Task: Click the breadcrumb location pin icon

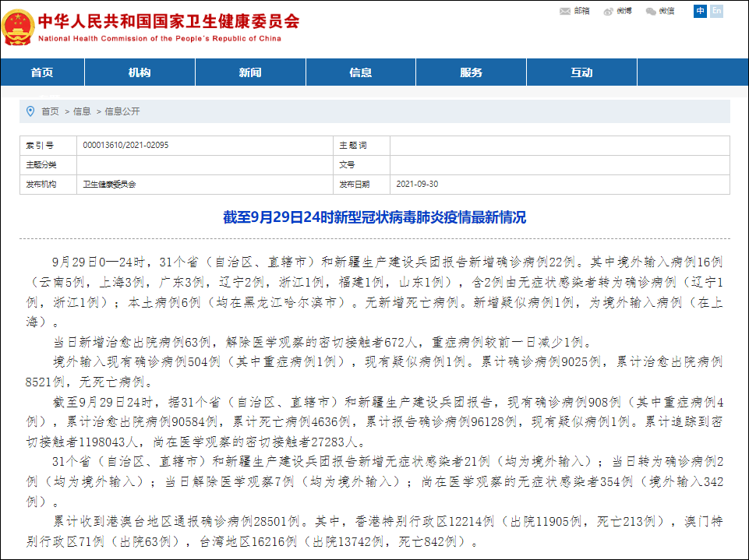Action: coord(30,111)
